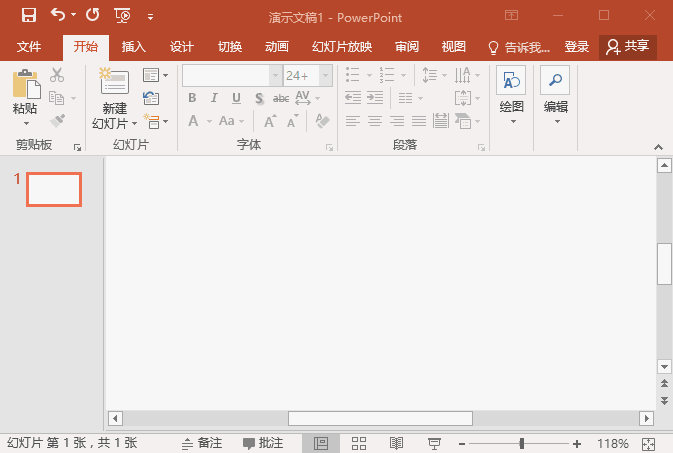This screenshot has height=453, width=673.
Task: Open ribbon display options in the title bar
Action: [x=511, y=15]
